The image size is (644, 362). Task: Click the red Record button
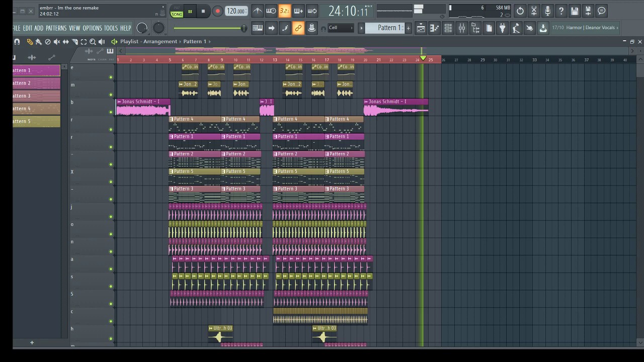click(x=217, y=11)
